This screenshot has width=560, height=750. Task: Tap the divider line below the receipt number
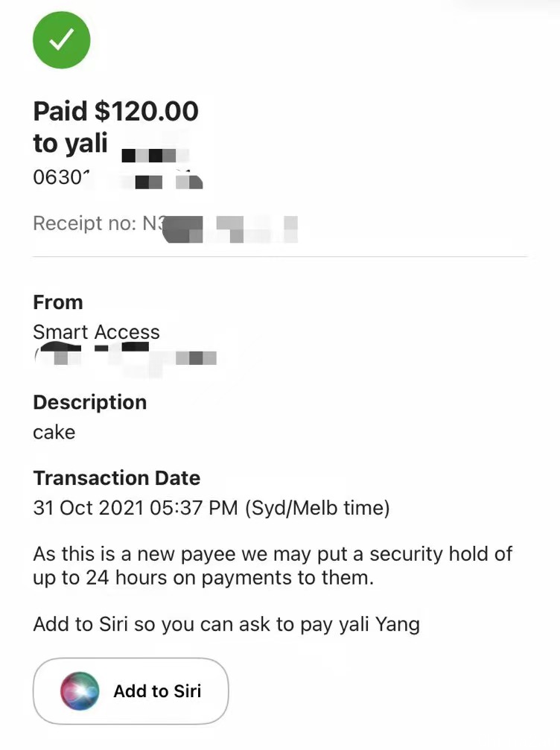(x=280, y=257)
